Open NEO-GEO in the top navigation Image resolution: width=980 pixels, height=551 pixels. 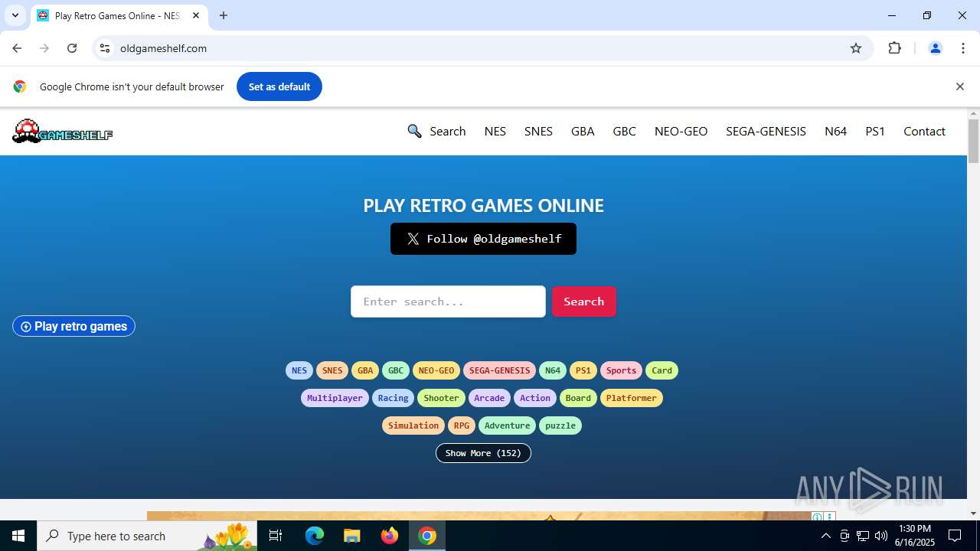(x=681, y=131)
